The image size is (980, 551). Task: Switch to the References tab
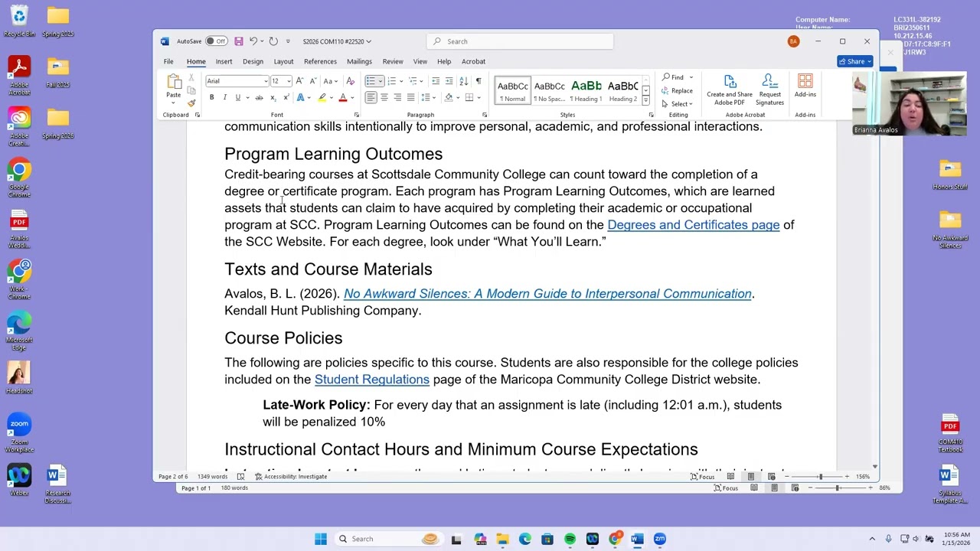tap(320, 61)
